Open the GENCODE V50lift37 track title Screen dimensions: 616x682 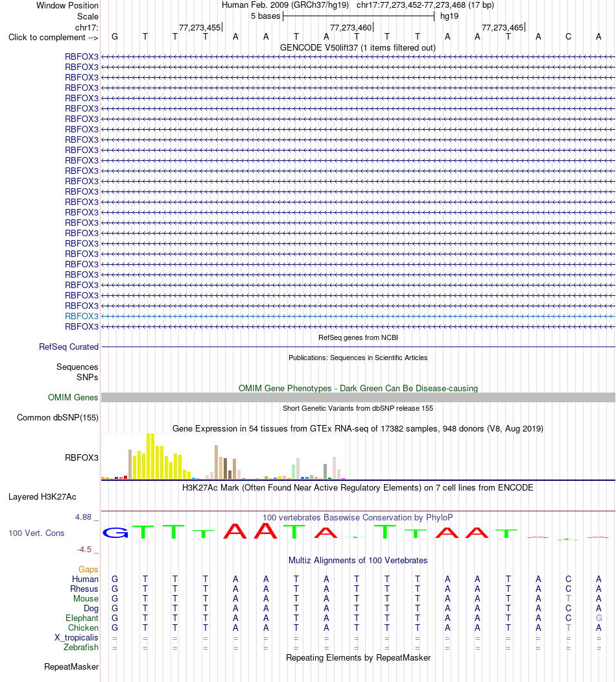(358, 47)
